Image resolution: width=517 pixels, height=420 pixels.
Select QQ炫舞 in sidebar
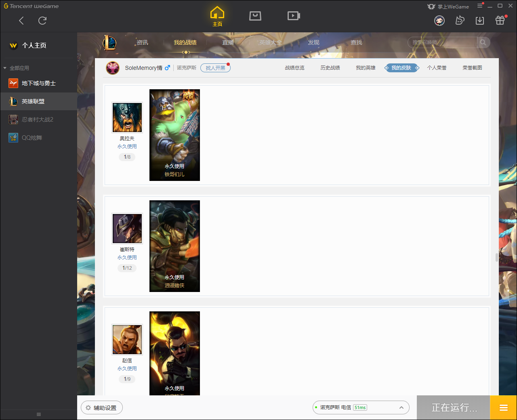click(x=38, y=138)
